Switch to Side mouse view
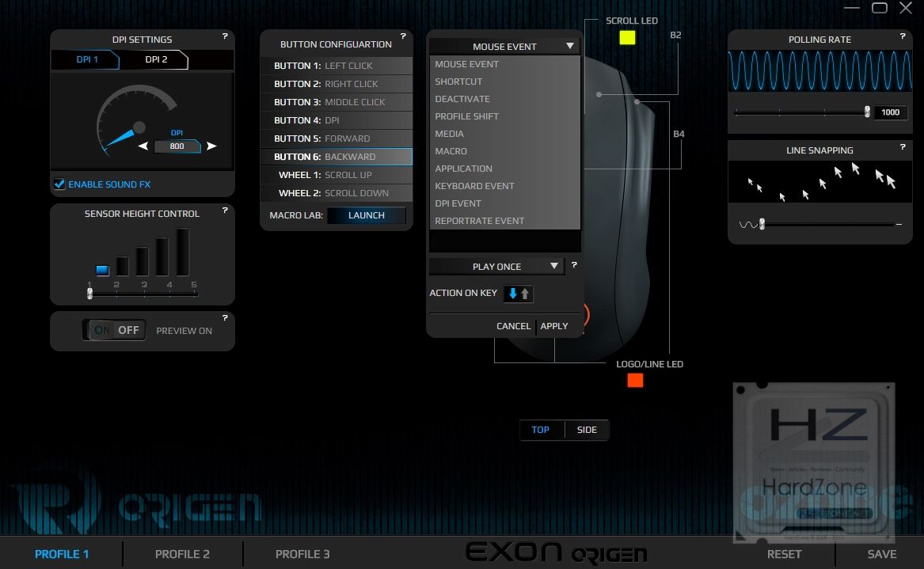The width and height of the screenshot is (924, 569). tap(587, 430)
